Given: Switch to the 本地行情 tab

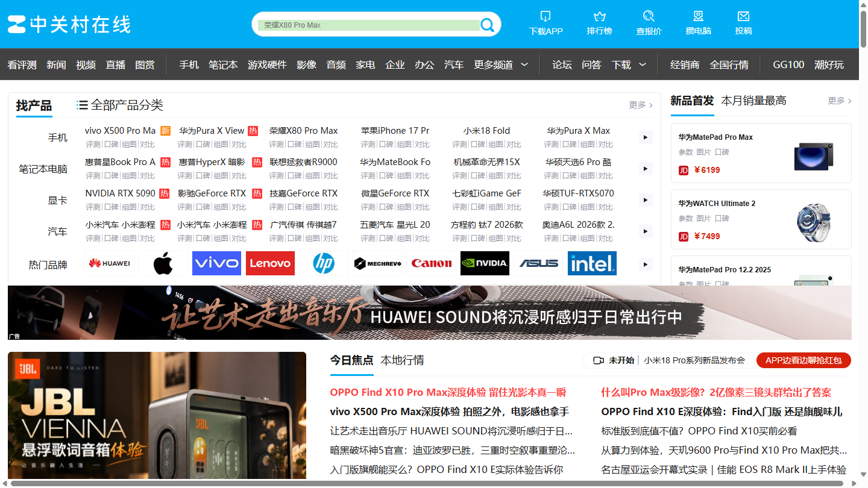Looking at the screenshot, I should pyautogui.click(x=402, y=360).
